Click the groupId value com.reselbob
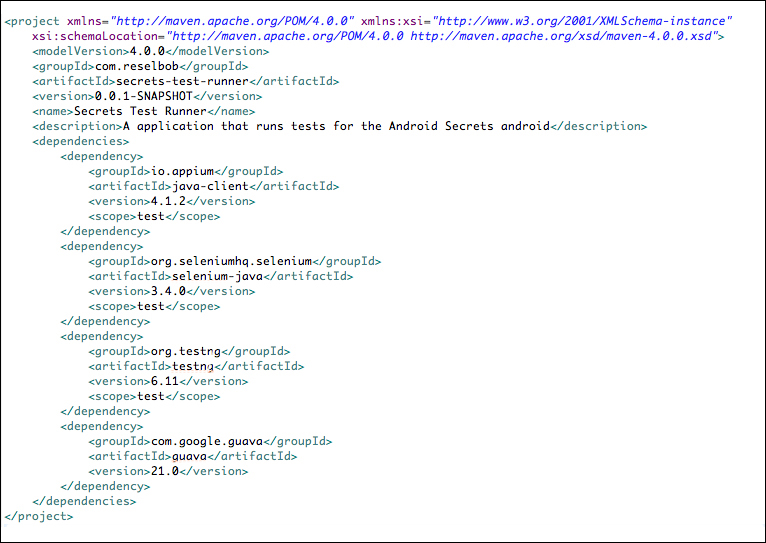This screenshot has width=766, height=543. [137, 66]
